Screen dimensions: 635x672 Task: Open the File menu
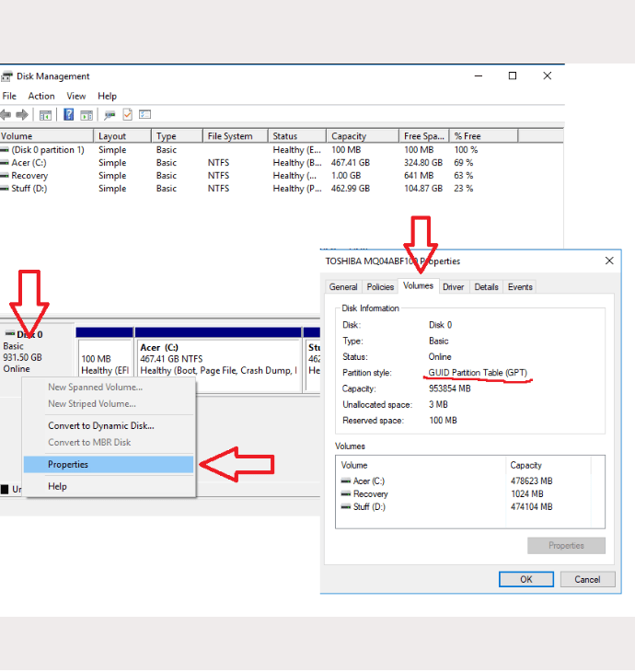[x=9, y=96]
